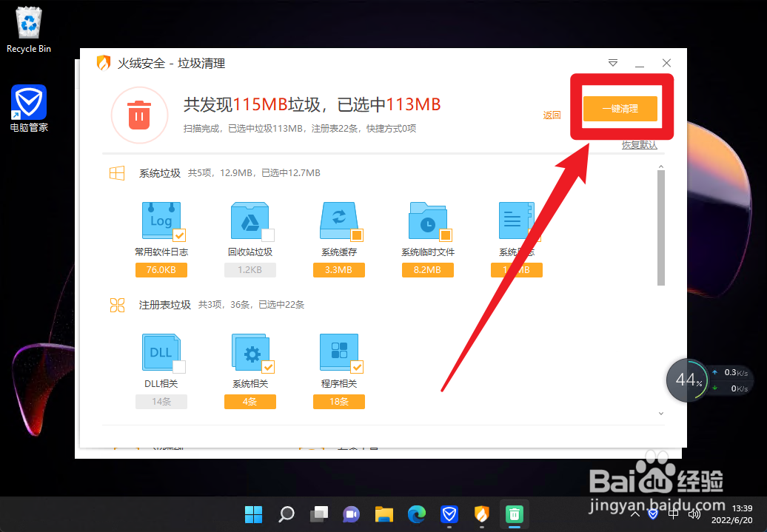The image size is (767, 532).
Task: Click the 中 input method indicator
Action: [x=673, y=514]
